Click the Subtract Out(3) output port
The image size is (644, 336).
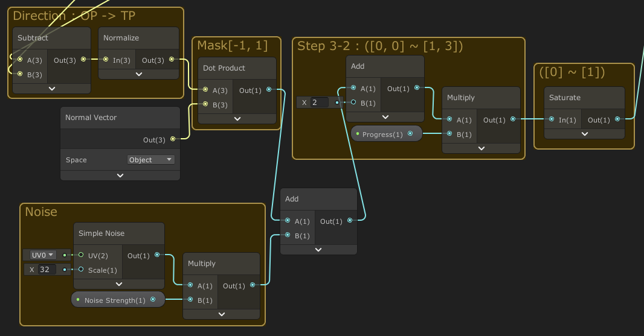point(83,60)
